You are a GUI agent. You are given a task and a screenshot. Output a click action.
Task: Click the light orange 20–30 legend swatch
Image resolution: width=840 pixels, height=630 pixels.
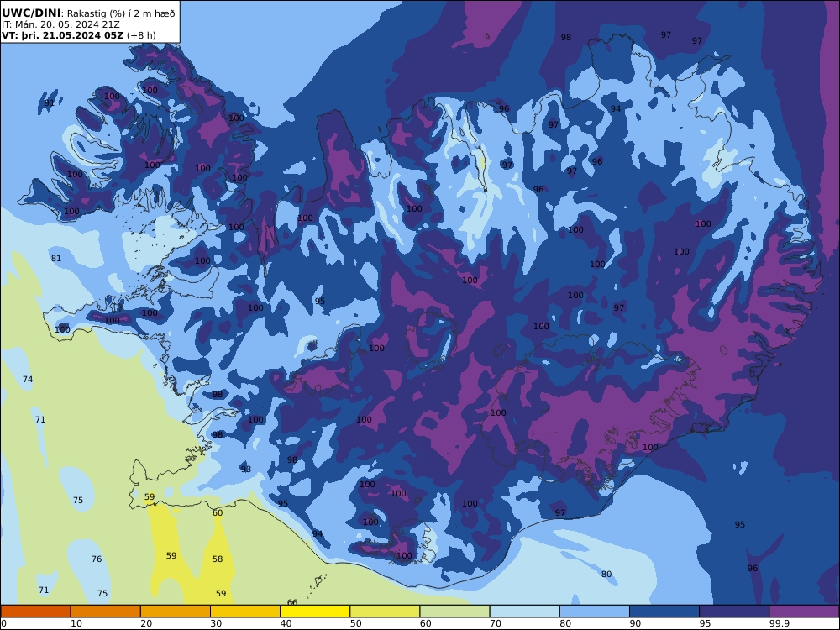tap(176, 612)
